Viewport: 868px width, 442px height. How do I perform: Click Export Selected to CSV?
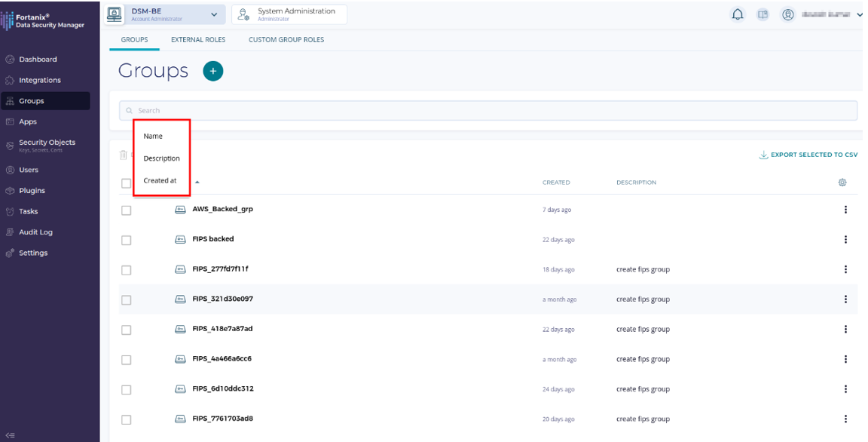click(x=808, y=155)
